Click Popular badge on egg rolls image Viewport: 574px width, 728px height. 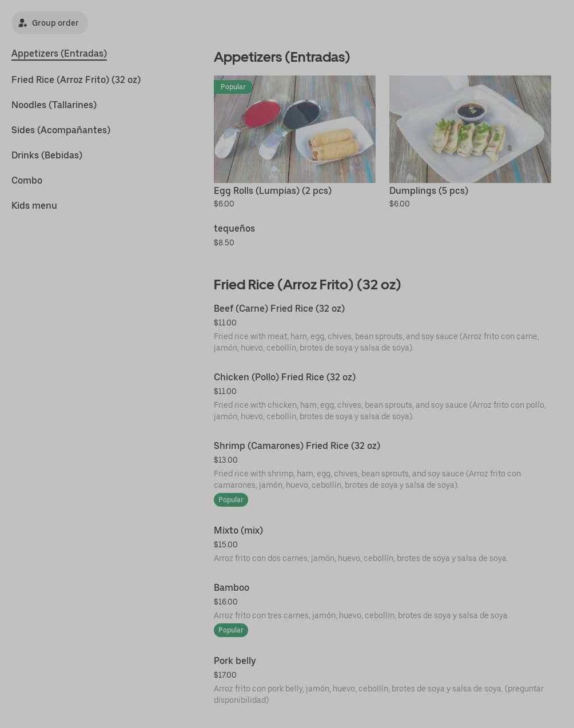click(233, 87)
